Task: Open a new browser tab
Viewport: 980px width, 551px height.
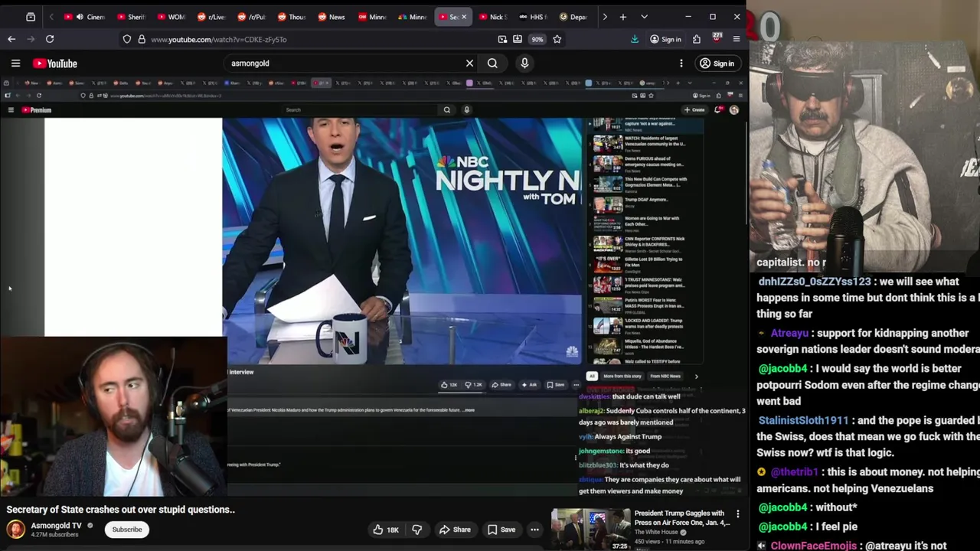Action: [x=623, y=17]
